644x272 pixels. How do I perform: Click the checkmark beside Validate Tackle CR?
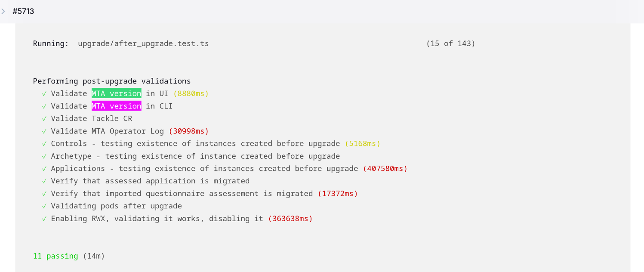pyautogui.click(x=44, y=118)
